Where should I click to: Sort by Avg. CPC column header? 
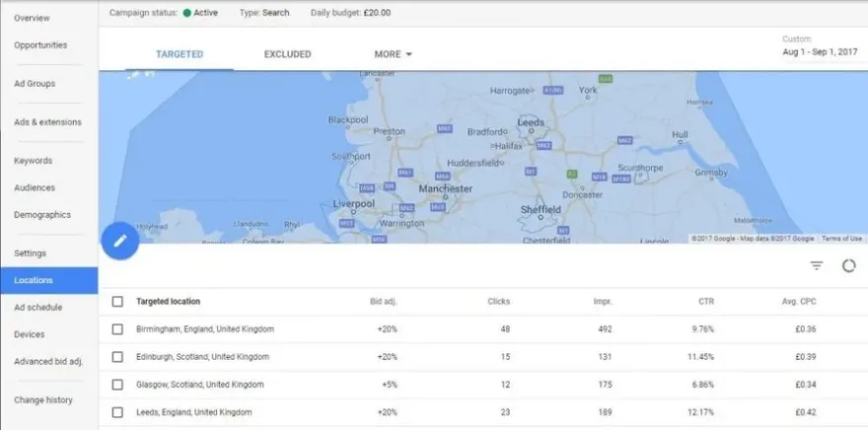tap(798, 302)
